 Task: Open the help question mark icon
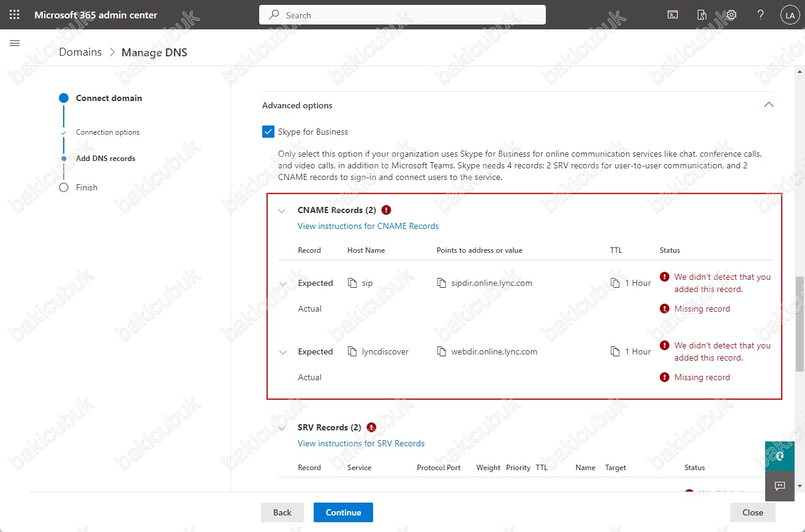pos(761,15)
